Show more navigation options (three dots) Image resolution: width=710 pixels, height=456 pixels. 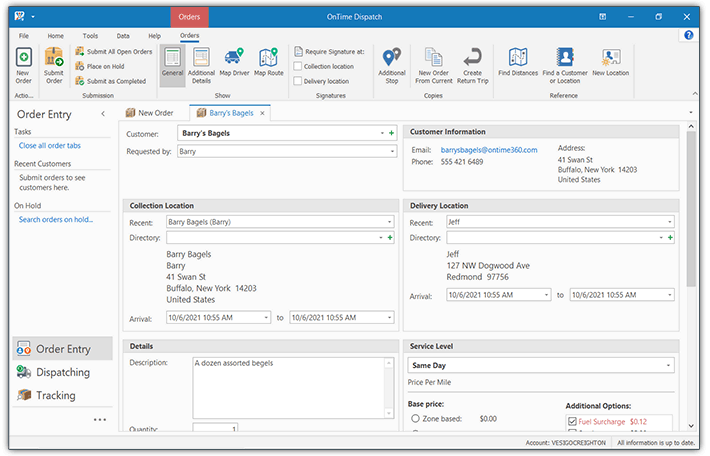[100, 420]
